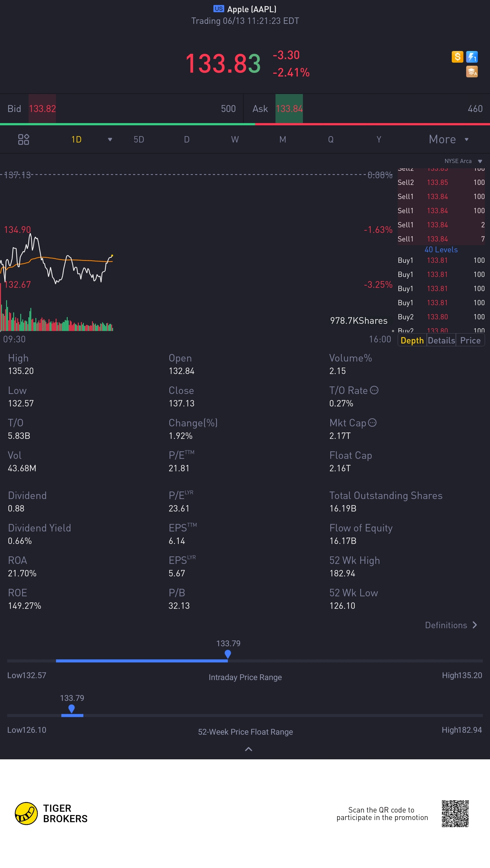The image size is (490, 868).
Task: Expand the 1D timeframe dropdown arrow
Action: click(x=110, y=139)
